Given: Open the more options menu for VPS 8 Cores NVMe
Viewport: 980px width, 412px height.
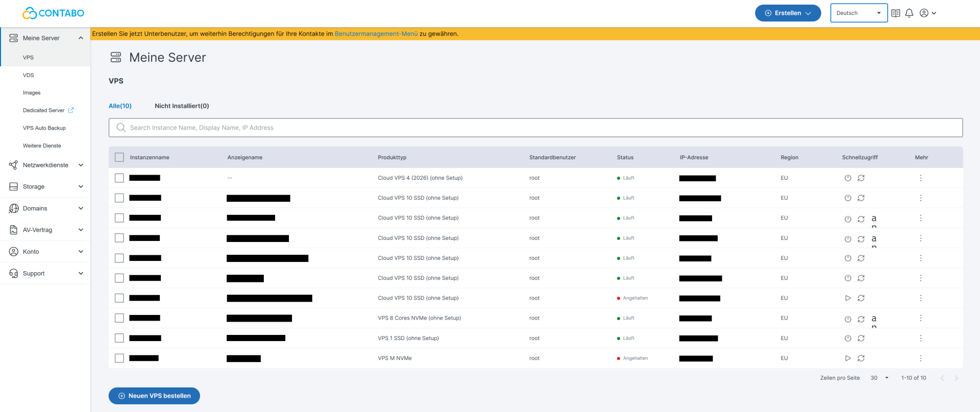Looking at the screenshot, I should click(921, 318).
